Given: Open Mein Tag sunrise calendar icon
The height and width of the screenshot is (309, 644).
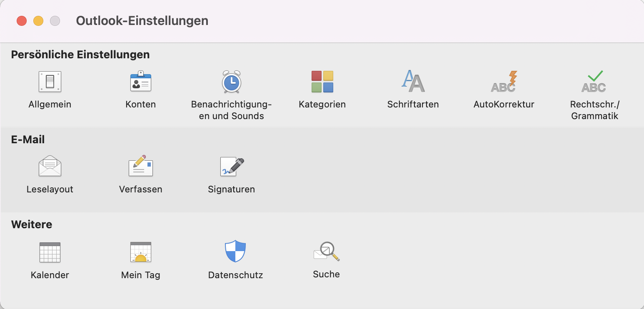Looking at the screenshot, I should (141, 252).
